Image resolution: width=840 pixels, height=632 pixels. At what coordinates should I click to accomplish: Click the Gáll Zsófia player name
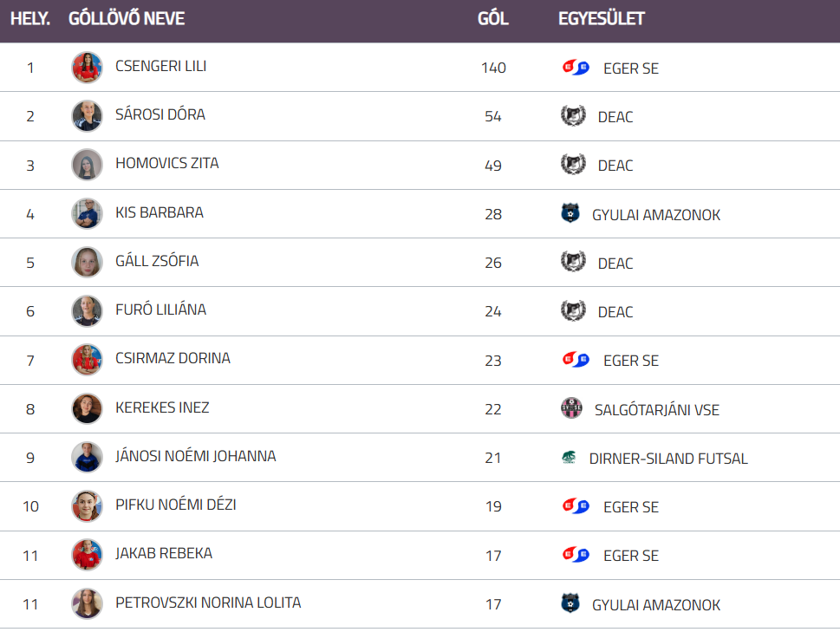[157, 261]
